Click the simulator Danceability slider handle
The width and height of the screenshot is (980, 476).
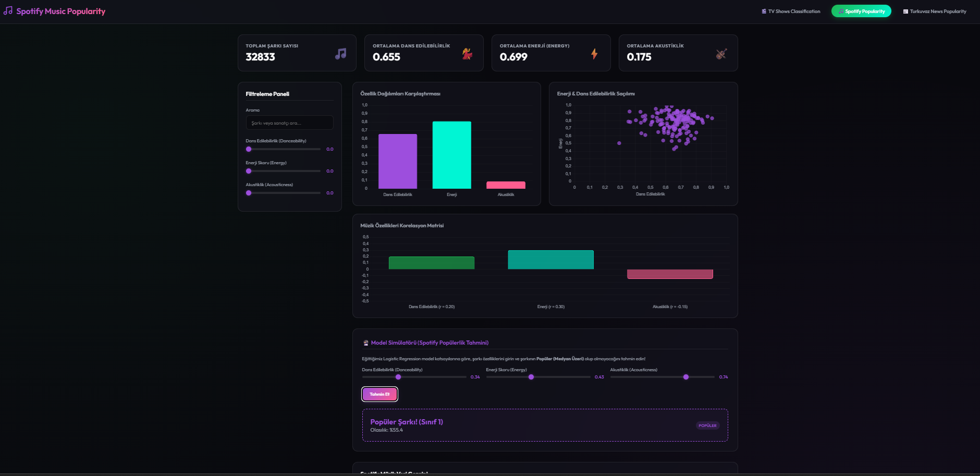[x=398, y=377]
